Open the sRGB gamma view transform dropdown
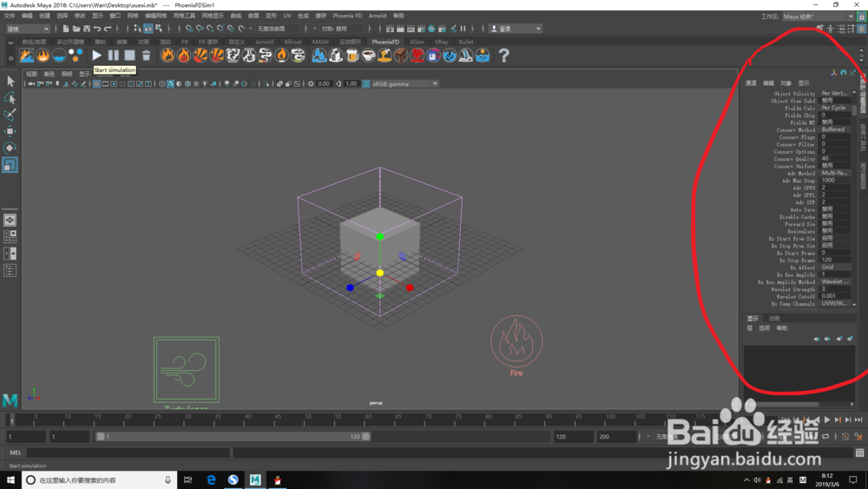The image size is (868, 489). coord(404,83)
